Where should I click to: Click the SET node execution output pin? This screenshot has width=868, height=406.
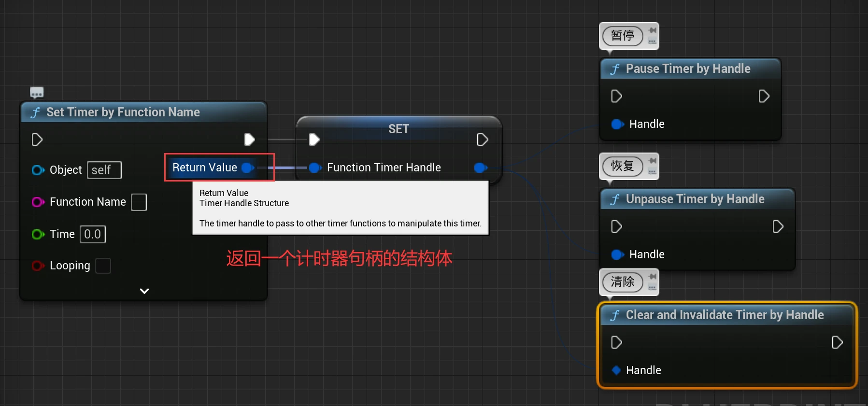pos(482,140)
